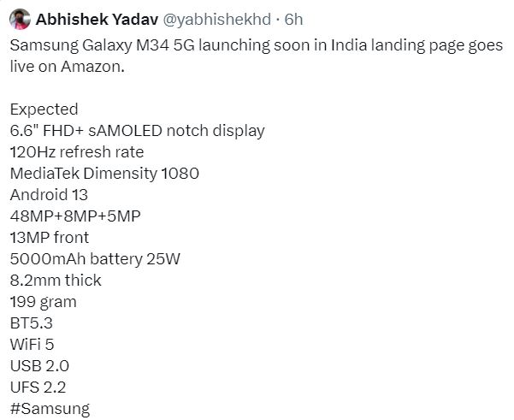
Task: Click the Android 13 line
Action: click(x=49, y=195)
